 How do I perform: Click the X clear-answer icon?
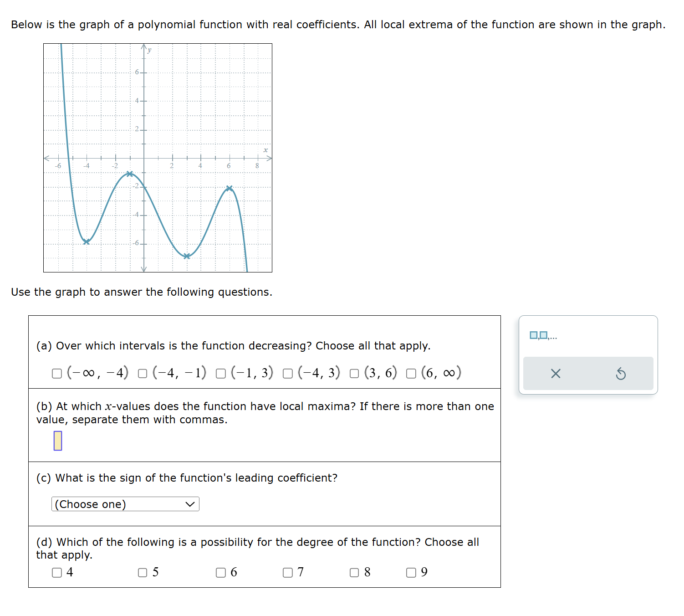[x=556, y=374]
